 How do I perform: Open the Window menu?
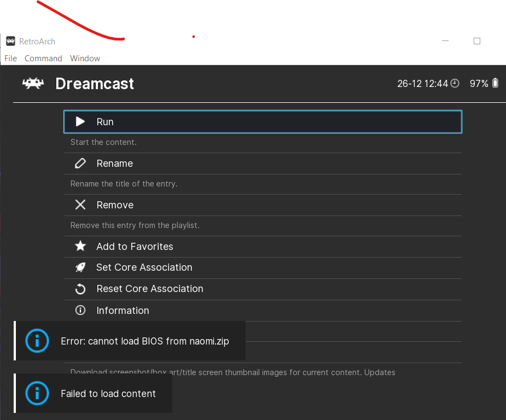(x=85, y=59)
